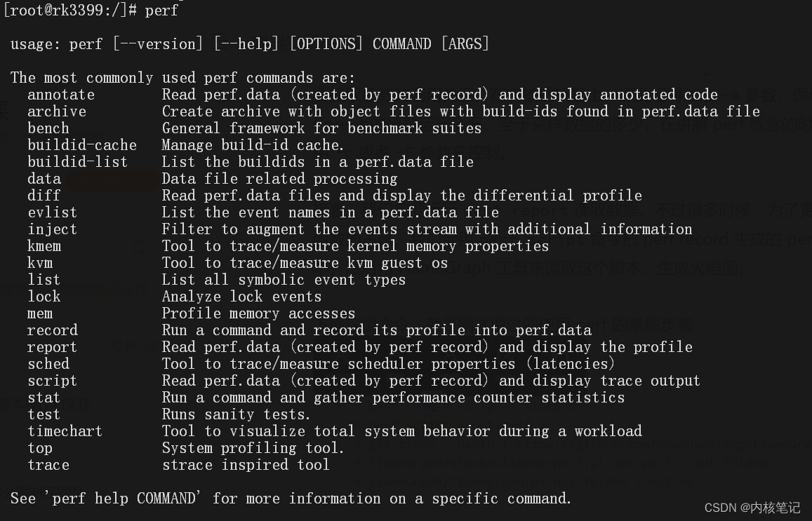The height and width of the screenshot is (521, 812).
Task: Click the 'lock' command text
Action: click(44, 297)
